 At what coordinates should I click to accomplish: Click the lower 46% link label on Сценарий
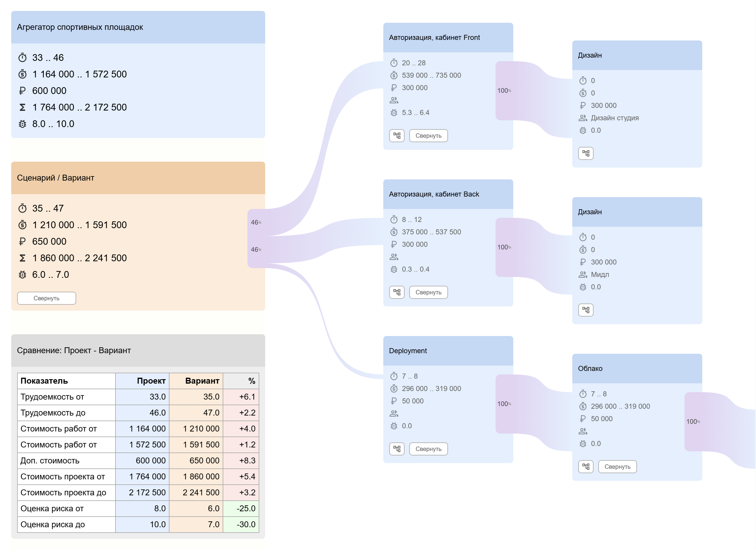pyautogui.click(x=256, y=249)
